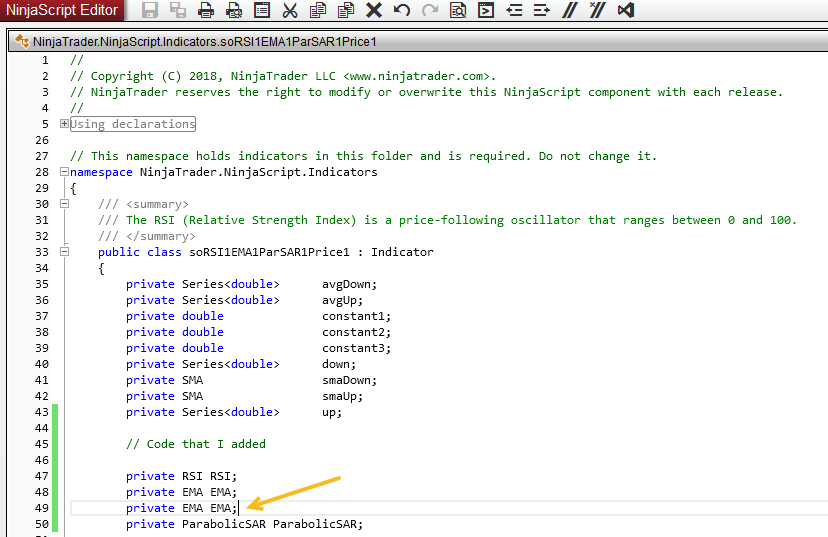This screenshot has height=537, width=828.
Task: Click the Delete X icon
Action: click(x=374, y=10)
